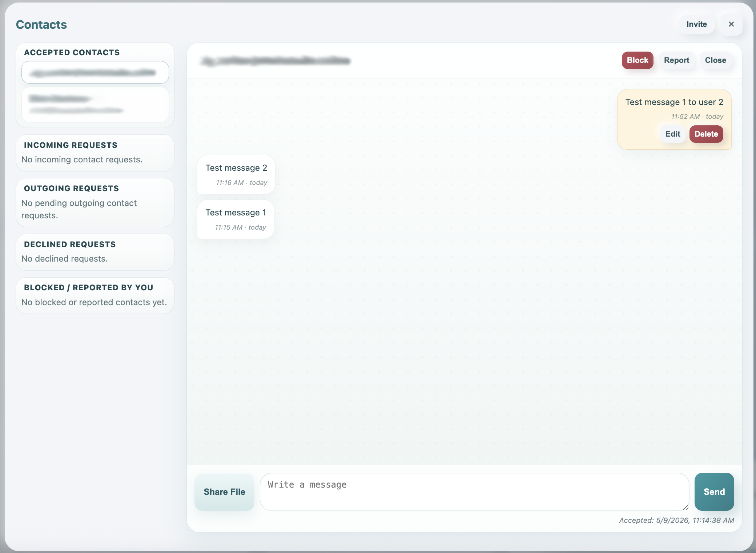This screenshot has height=553, width=756.
Task: Select the second accepted contact with two-line name
Action: 95,105
